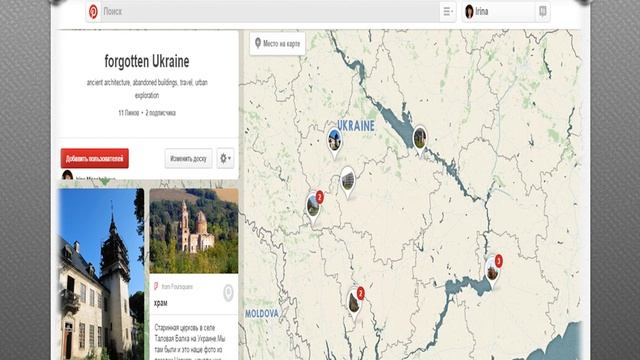This screenshot has height=360, width=640.
Task: Select the храм pin title
Action: (161, 303)
